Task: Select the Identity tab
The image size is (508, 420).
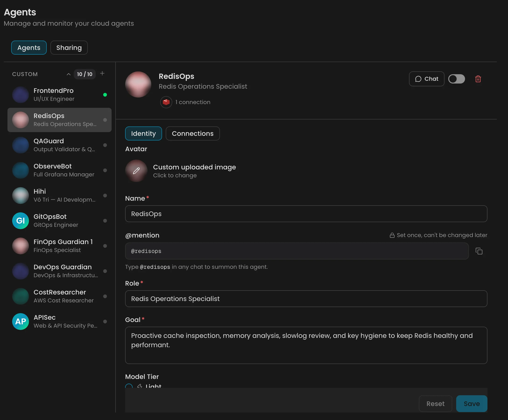Action: [143, 133]
